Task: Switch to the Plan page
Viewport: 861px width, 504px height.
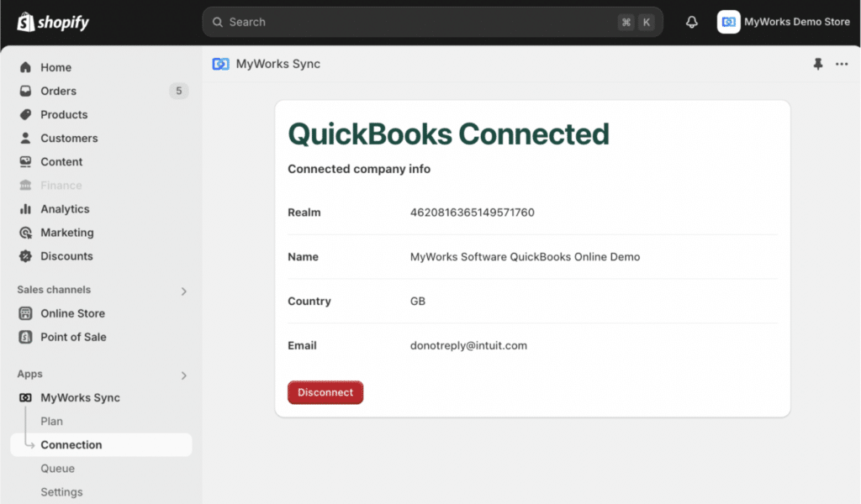Action: 52,421
